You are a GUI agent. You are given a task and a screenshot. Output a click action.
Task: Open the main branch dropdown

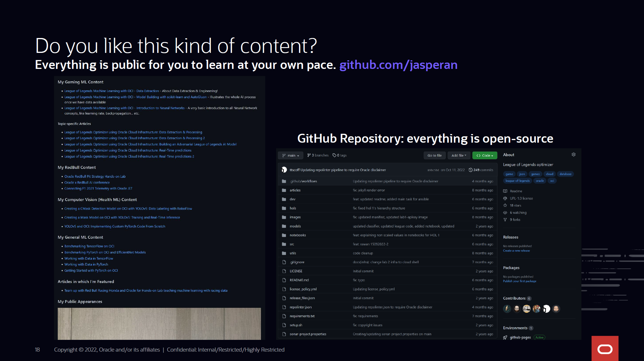point(290,155)
